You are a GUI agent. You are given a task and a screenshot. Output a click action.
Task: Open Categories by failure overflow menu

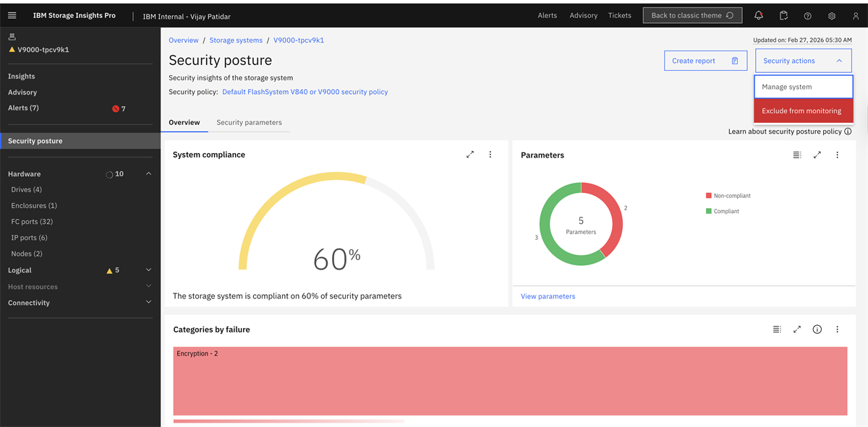click(838, 329)
